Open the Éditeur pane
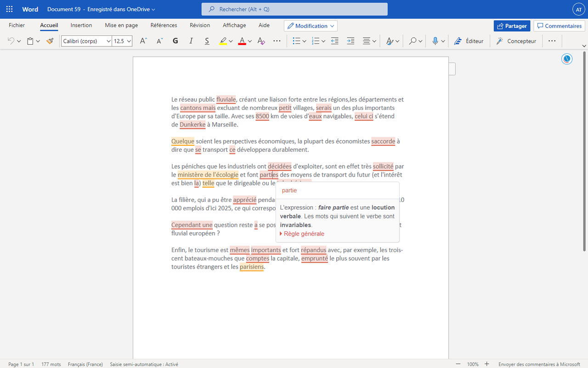This screenshot has width=588, height=368. (x=469, y=40)
